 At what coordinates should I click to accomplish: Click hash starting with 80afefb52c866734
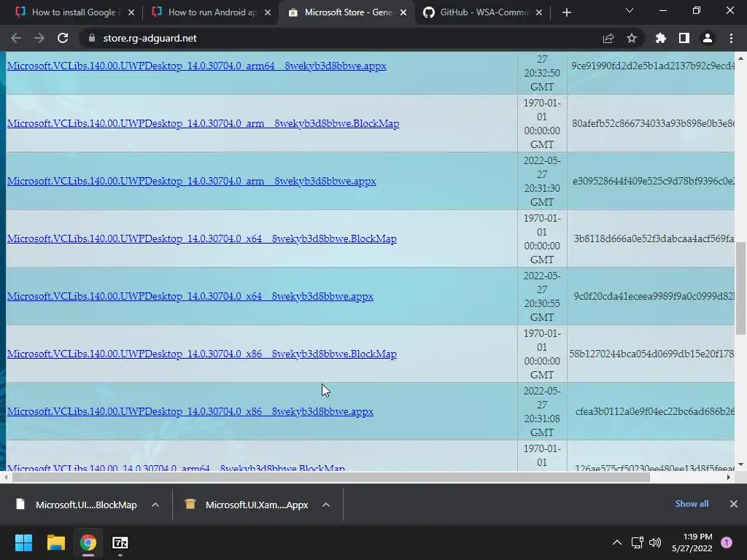[x=653, y=123]
